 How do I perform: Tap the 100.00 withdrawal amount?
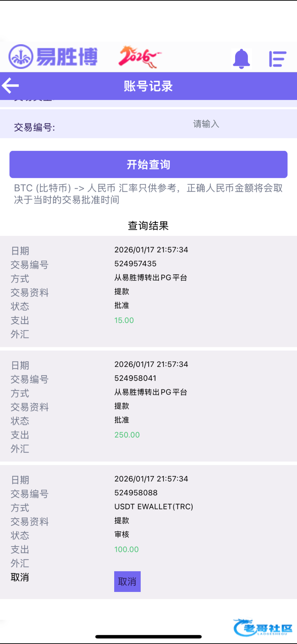click(127, 549)
